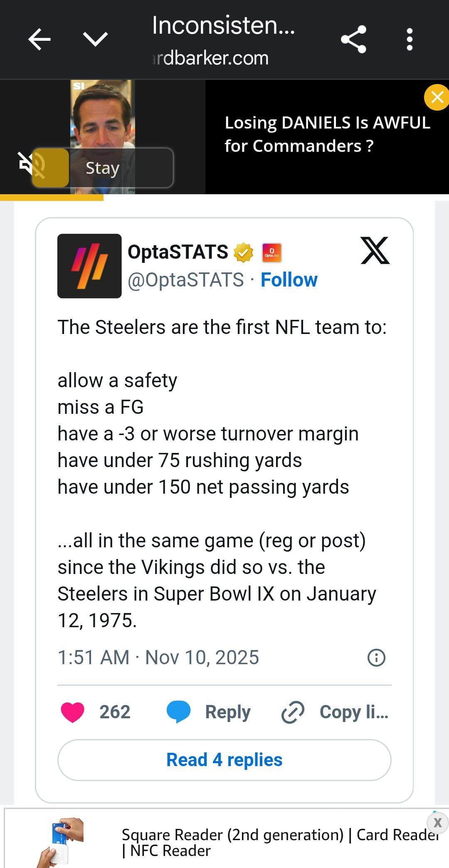Read 4 replies on the tweet
Image resolution: width=449 pixels, height=868 pixels.
pos(224,760)
